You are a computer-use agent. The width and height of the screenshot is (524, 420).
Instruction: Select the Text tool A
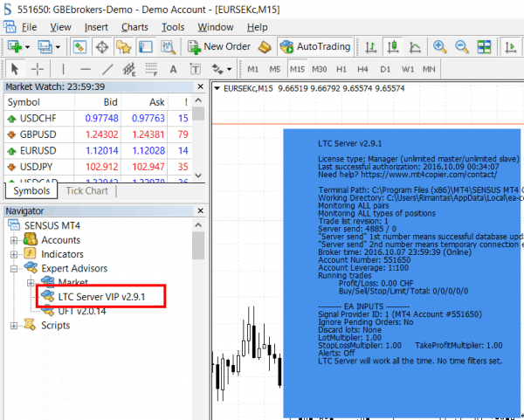click(x=173, y=69)
